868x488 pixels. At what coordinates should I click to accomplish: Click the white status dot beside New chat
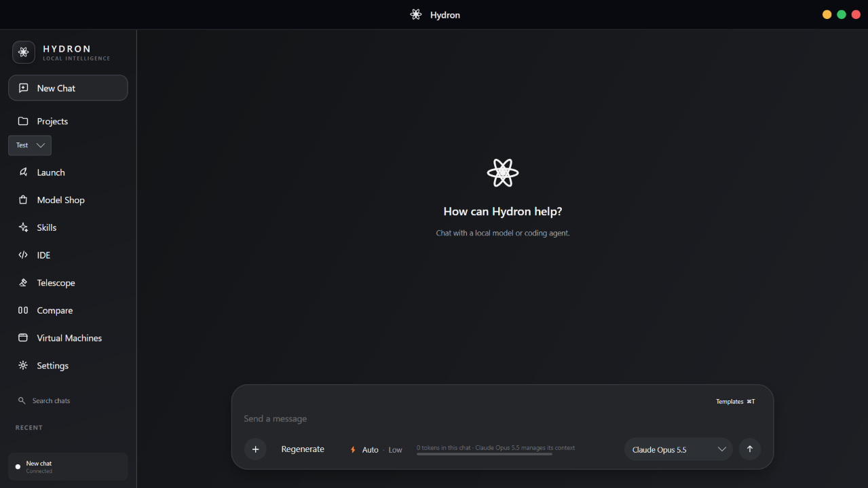coord(18,467)
